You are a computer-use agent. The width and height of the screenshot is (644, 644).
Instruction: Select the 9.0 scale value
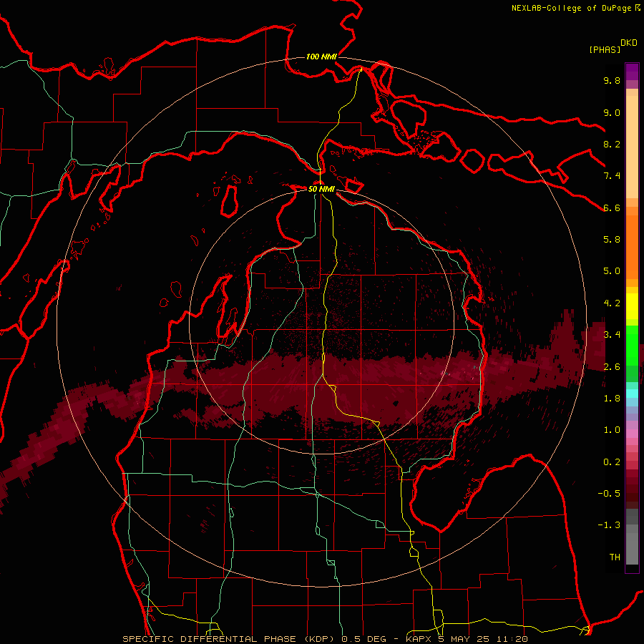612,112
